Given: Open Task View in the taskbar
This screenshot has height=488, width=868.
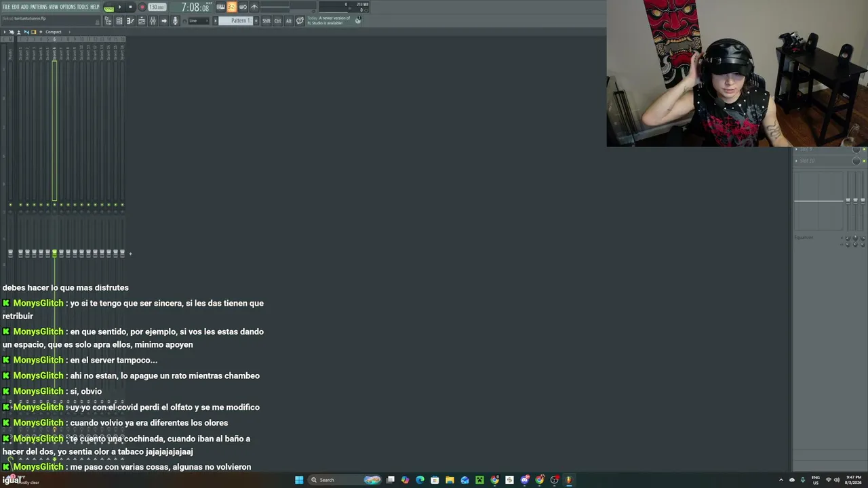Looking at the screenshot, I should [391, 480].
